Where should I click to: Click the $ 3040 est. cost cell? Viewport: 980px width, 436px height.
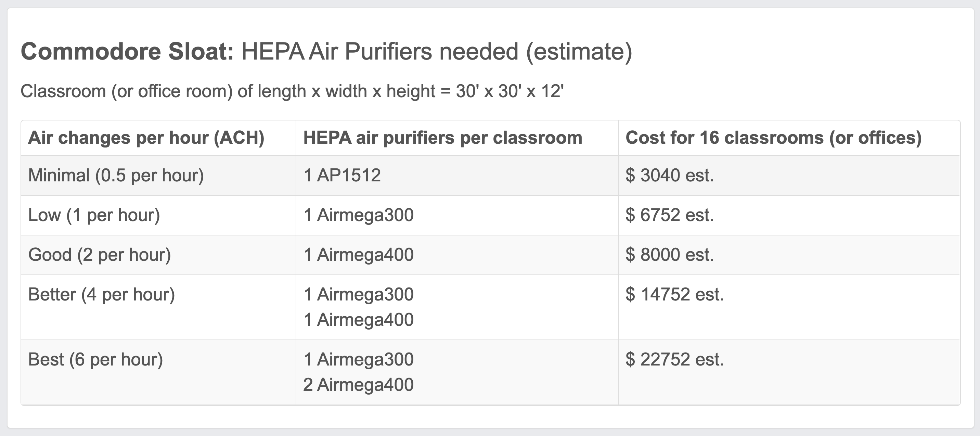(670, 175)
